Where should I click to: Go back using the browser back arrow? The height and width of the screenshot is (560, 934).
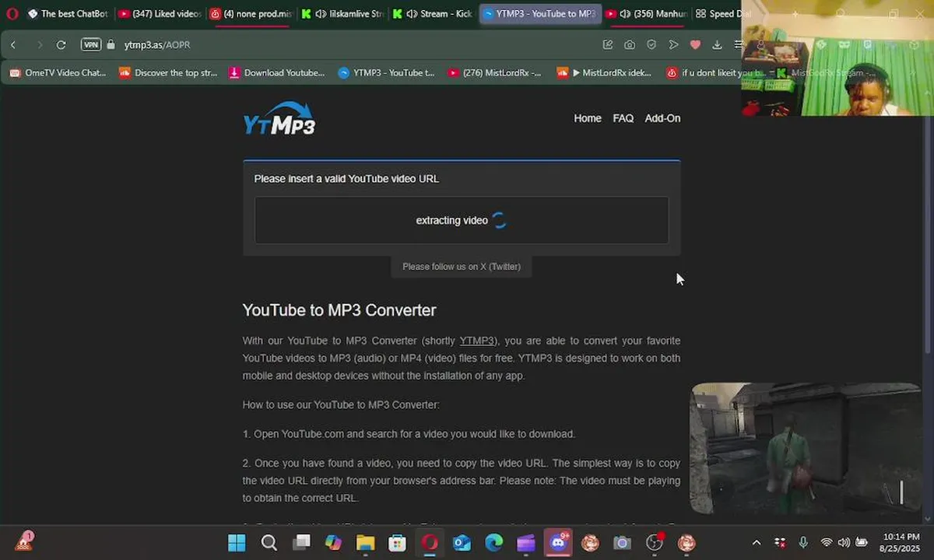click(13, 44)
